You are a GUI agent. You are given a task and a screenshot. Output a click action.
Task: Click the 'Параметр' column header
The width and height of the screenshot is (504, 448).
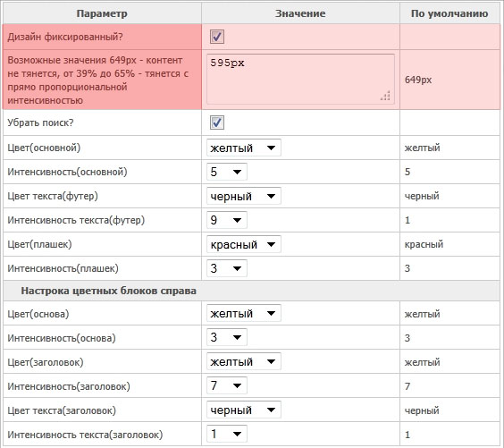(x=102, y=13)
